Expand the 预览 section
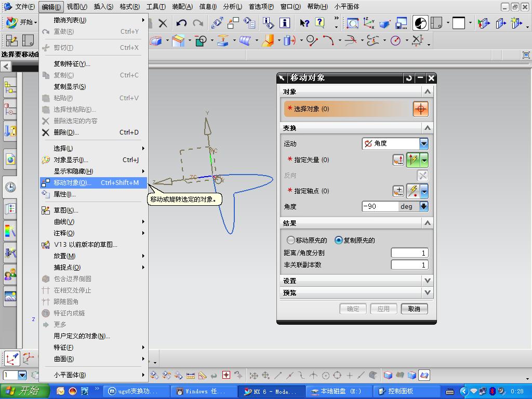Viewport: 532px width, 399px height. (x=428, y=292)
